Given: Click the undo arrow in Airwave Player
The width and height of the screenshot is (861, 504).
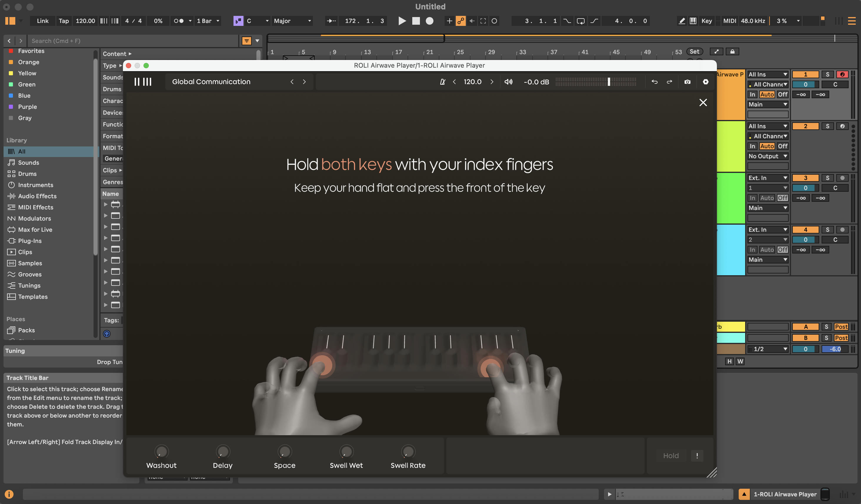Looking at the screenshot, I should click(654, 82).
